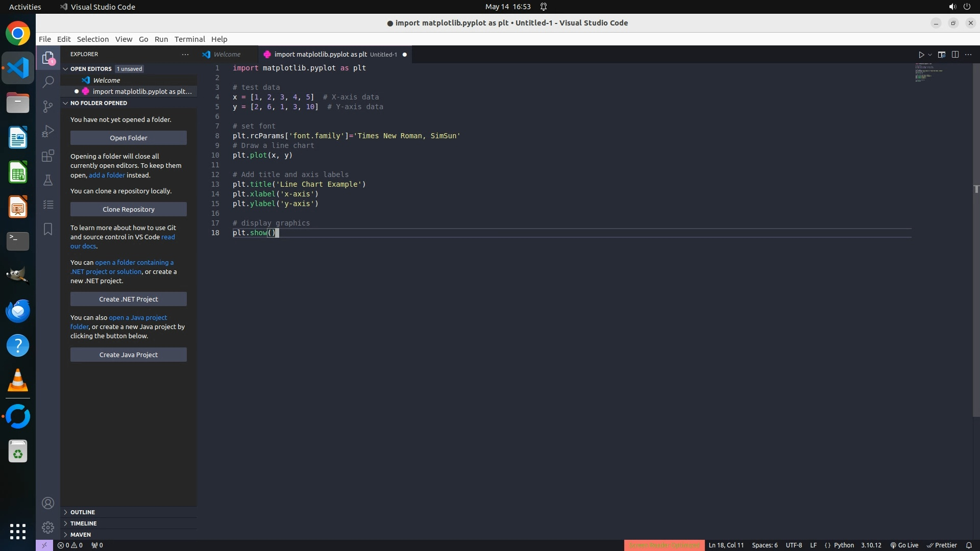Viewport: 980px width, 551px height.
Task: Open the Run and Debug view
Action: coord(48,131)
